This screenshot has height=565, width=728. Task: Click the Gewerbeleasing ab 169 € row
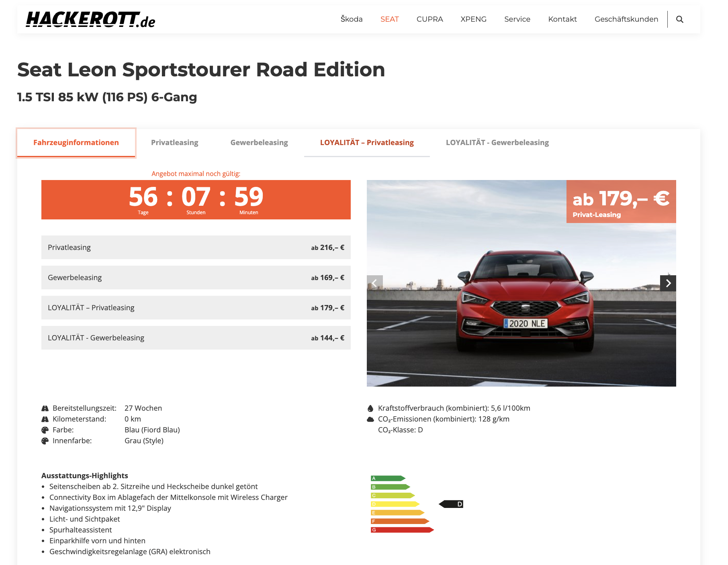point(196,278)
